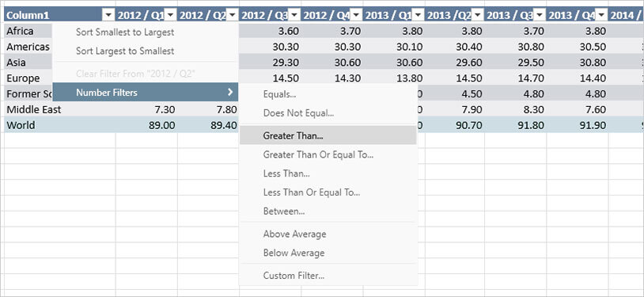Open the 2013 / Q4 filter dropdown
This screenshot has height=297, width=644.
pos(600,16)
